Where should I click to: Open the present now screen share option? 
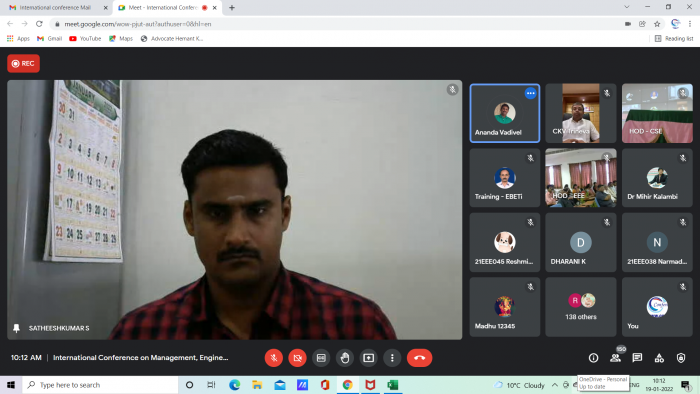[368, 358]
